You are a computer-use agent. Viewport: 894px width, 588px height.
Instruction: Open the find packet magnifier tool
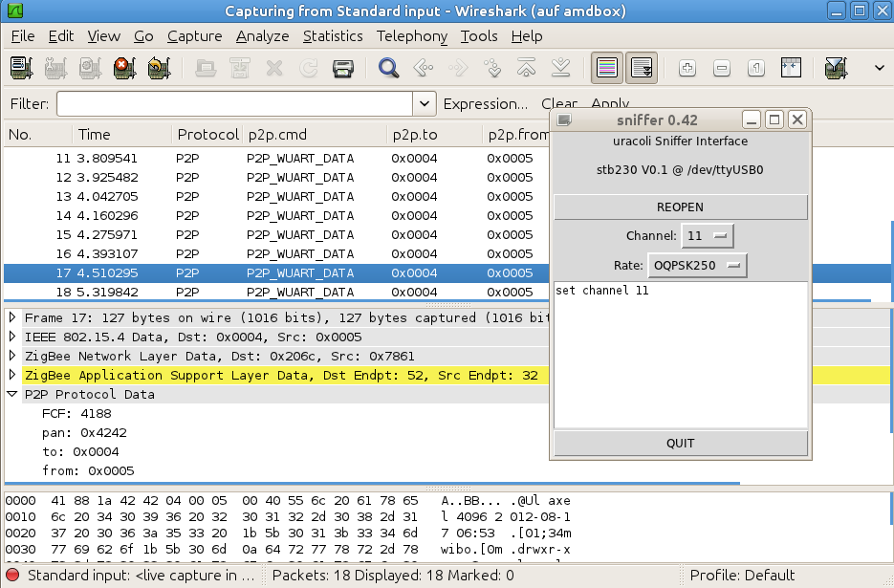388,68
